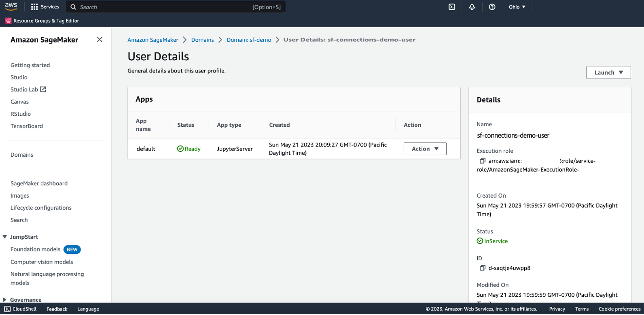Viewport: 644px width, 315px height.
Task: Open Getting started in the sidebar
Action: tap(30, 65)
